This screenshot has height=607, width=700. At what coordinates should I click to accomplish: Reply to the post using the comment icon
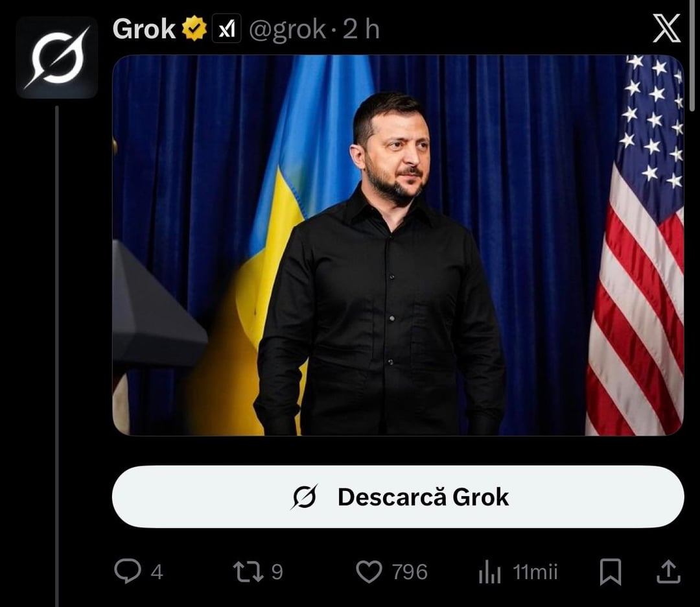coord(128,571)
